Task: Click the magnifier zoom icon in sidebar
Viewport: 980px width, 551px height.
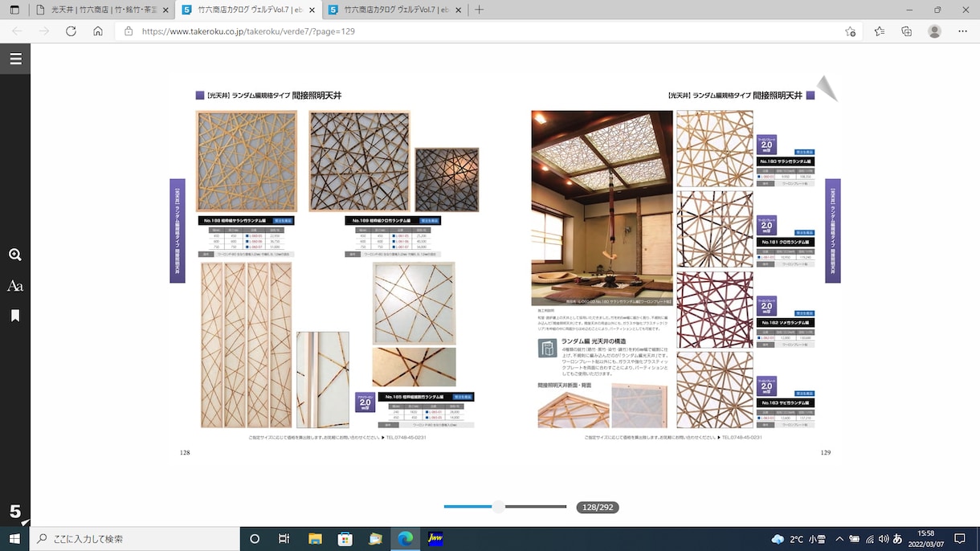Action: click(15, 255)
